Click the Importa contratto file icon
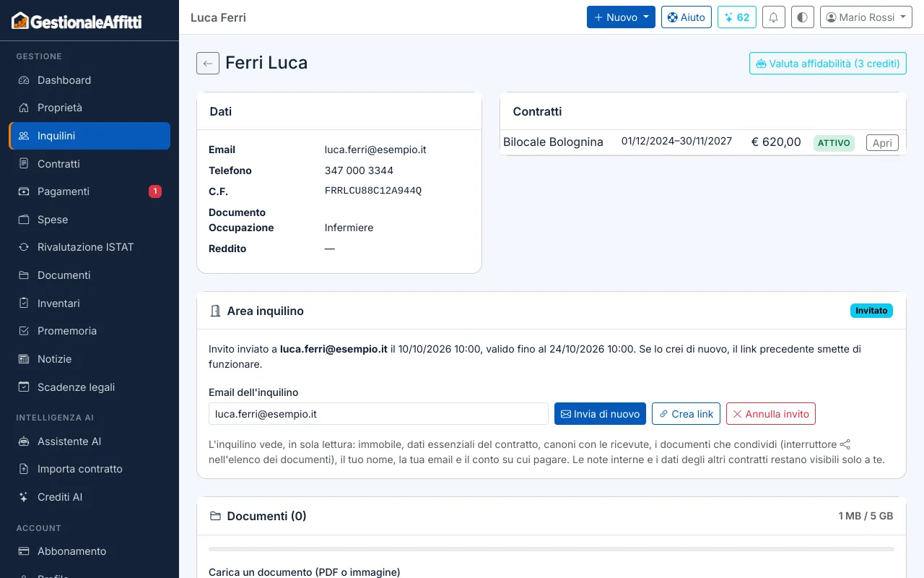This screenshot has height=578, width=924. click(24, 469)
